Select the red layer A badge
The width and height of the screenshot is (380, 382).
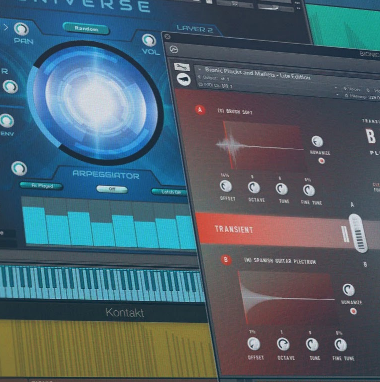point(200,109)
